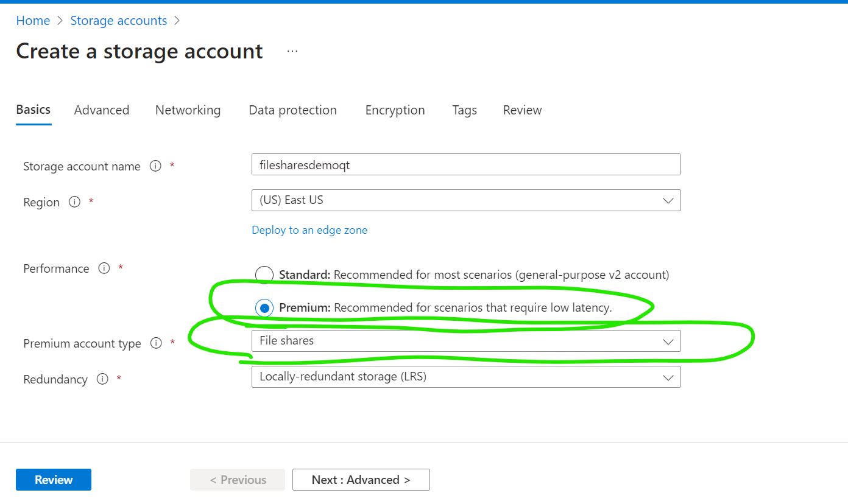Screen dimensions: 848x504
Task: Switch to the Advanced tab
Action: pyautogui.click(x=102, y=110)
